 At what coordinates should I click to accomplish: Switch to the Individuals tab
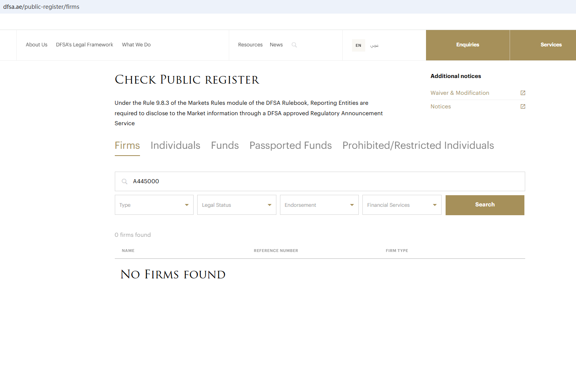click(x=175, y=146)
